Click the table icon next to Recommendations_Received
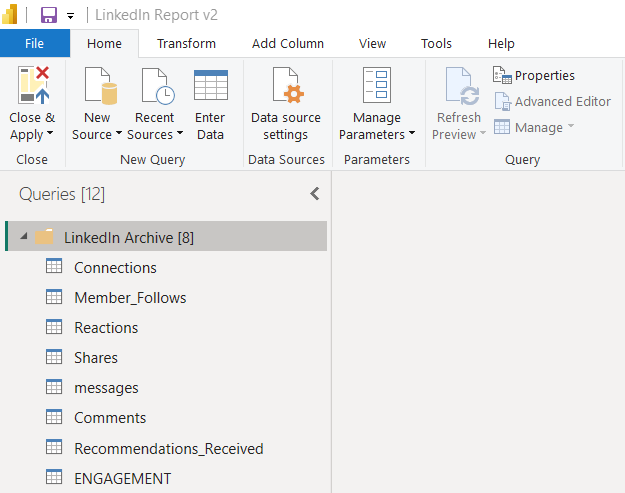 point(54,447)
